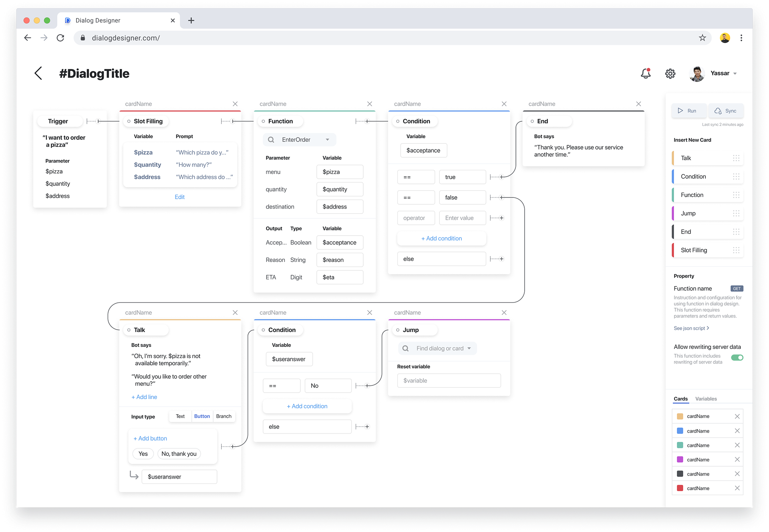Viewport: 769px width, 532px height.
Task: Select the Button input type
Action: (x=202, y=416)
